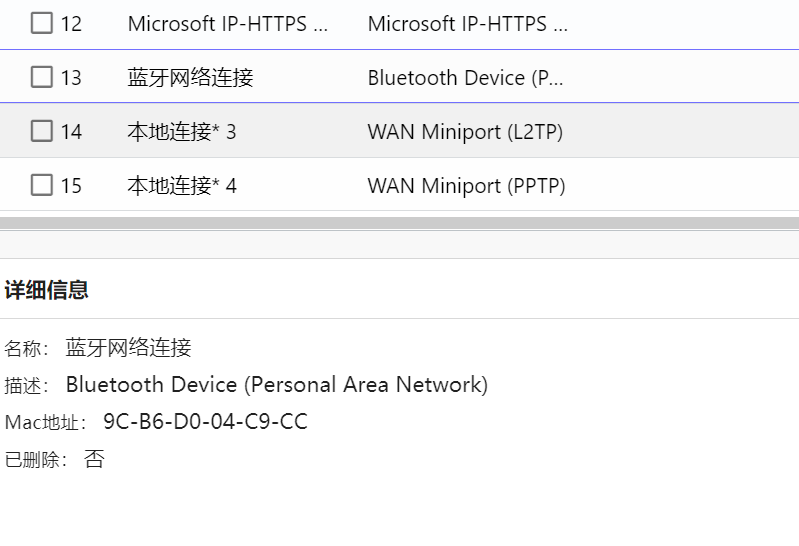Click row number 14 in the list
This screenshot has width=799, height=546.
pos(71,132)
